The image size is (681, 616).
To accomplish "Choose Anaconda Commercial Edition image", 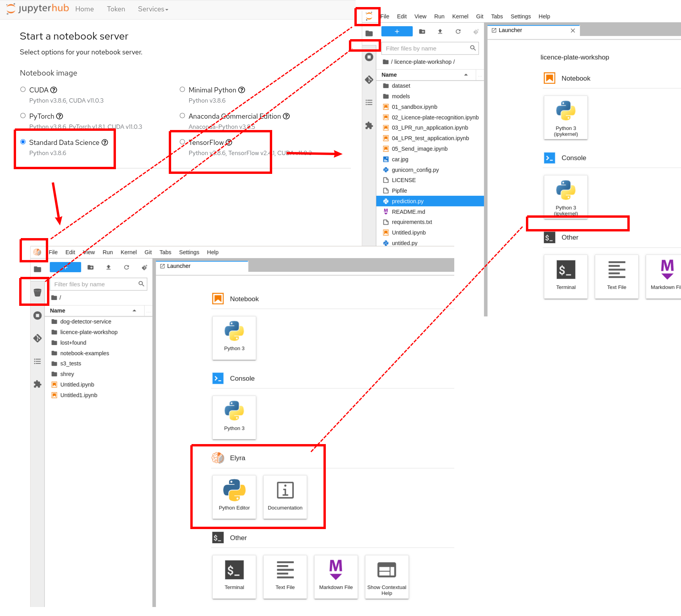I will pos(182,116).
